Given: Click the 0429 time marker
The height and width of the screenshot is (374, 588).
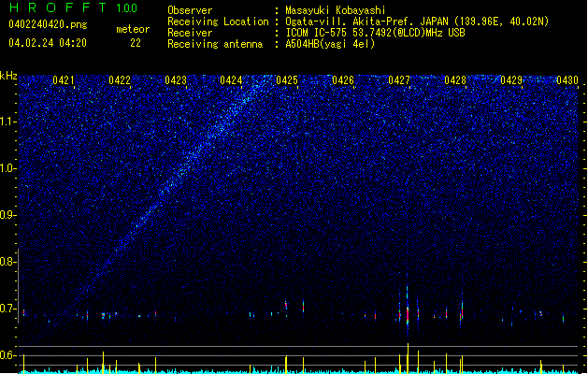Looking at the screenshot, I should point(511,80).
